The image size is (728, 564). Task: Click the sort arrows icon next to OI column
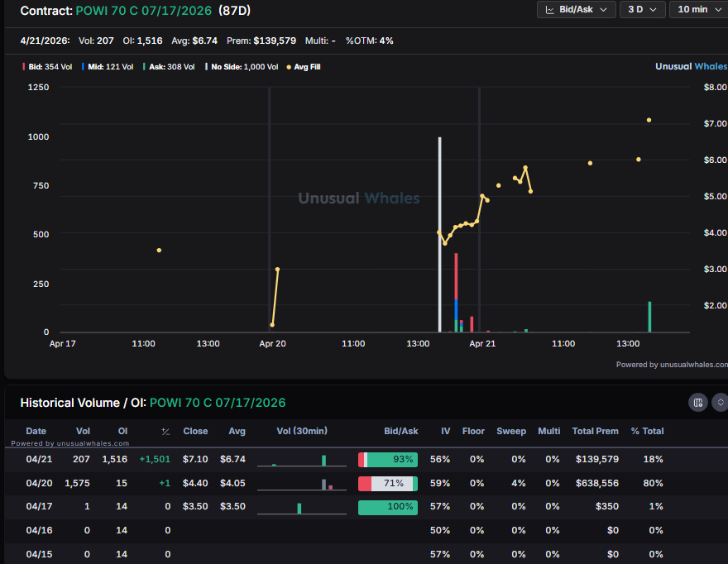click(165, 431)
